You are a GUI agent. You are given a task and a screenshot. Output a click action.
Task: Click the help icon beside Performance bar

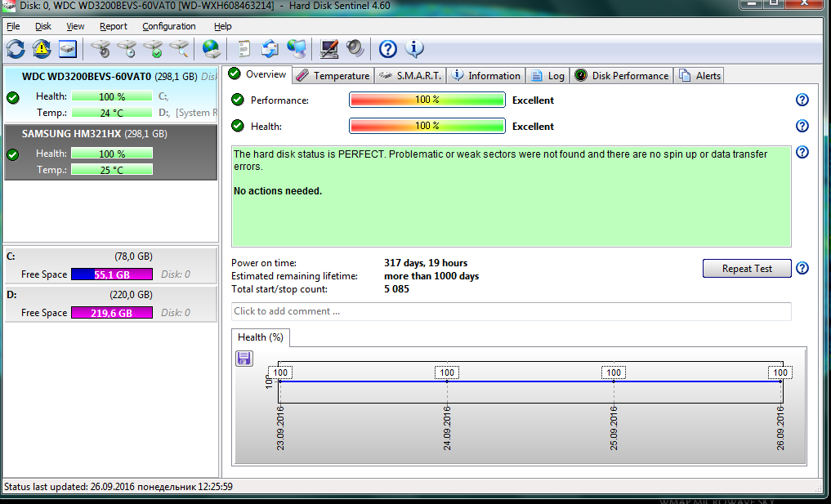click(x=802, y=100)
